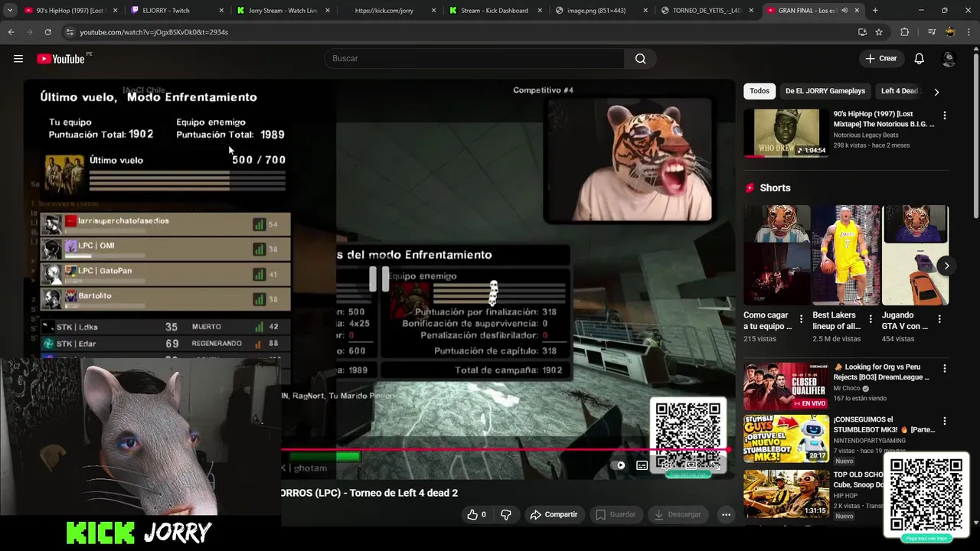Open the browser extensions puzzle icon
The width and height of the screenshot is (980, 551).
904,32
